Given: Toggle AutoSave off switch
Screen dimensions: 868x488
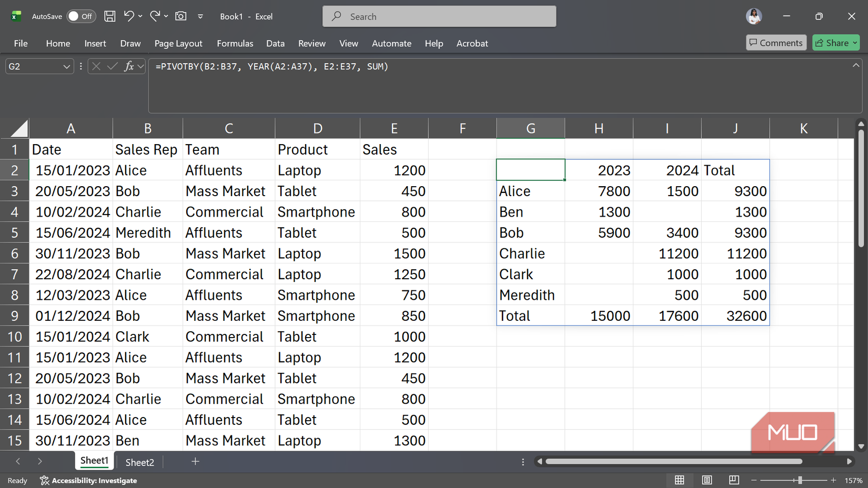Looking at the screenshot, I should pos(81,16).
